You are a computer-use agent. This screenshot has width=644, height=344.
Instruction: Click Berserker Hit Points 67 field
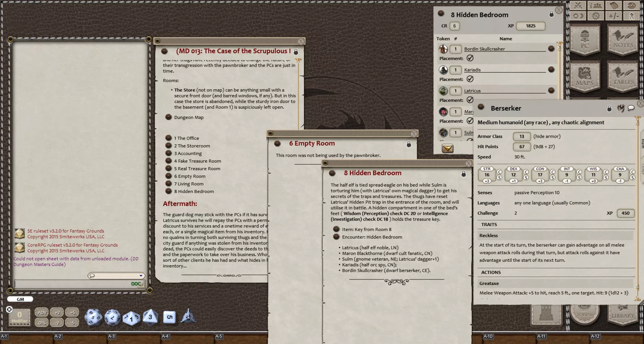point(522,147)
